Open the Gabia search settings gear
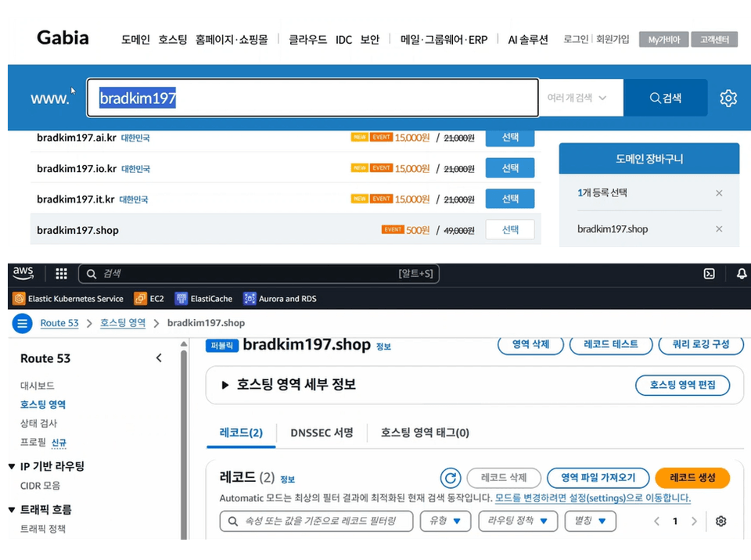The width and height of the screenshot is (751, 560). click(x=728, y=99)
